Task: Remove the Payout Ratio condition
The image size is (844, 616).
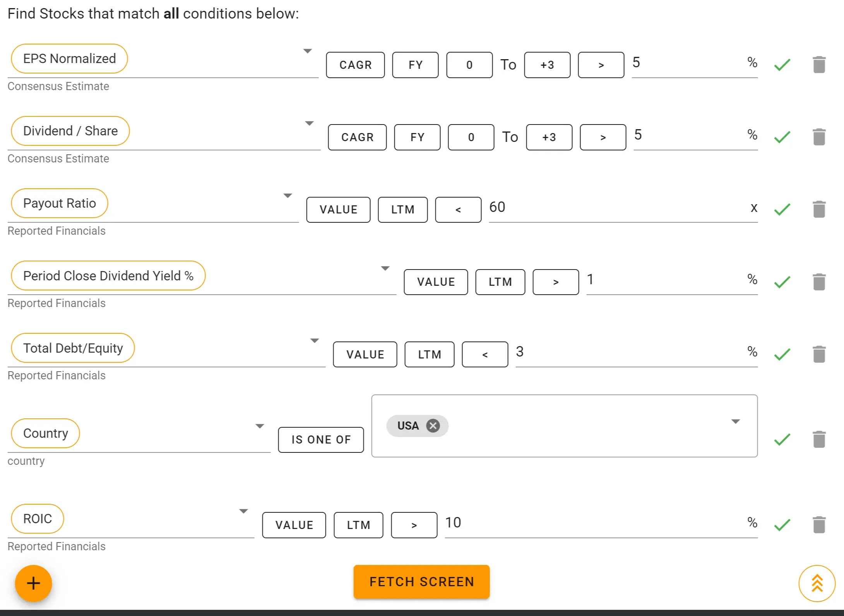Action: coord(819,209)
